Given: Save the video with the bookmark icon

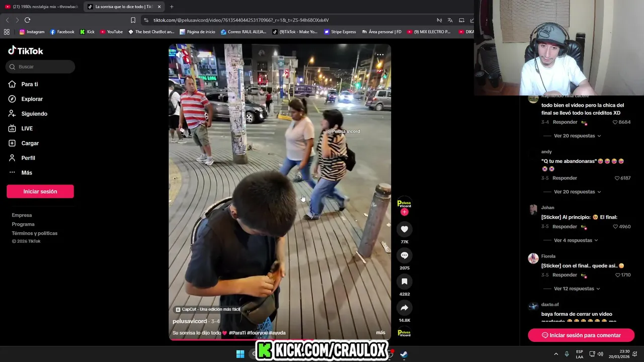Looking at the screenshot, I should click(x=404, y=282).
